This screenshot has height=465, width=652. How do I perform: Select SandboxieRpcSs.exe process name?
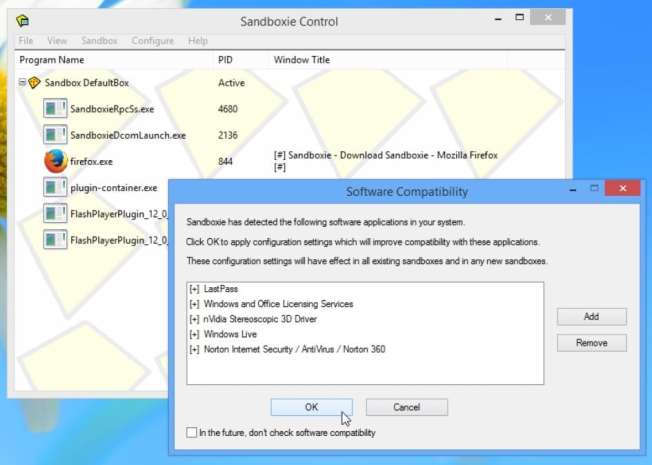pyautogui.click(x=112, y=109)
